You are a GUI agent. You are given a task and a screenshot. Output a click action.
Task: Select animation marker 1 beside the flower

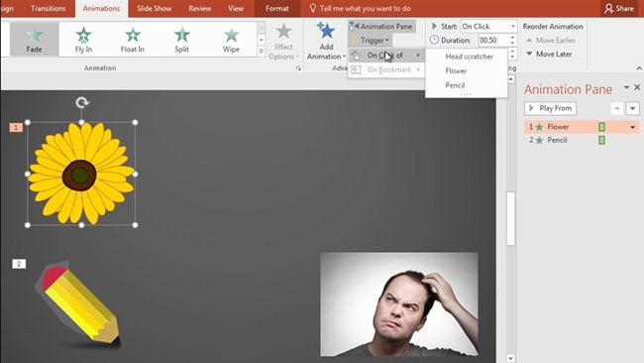(16, 127)
